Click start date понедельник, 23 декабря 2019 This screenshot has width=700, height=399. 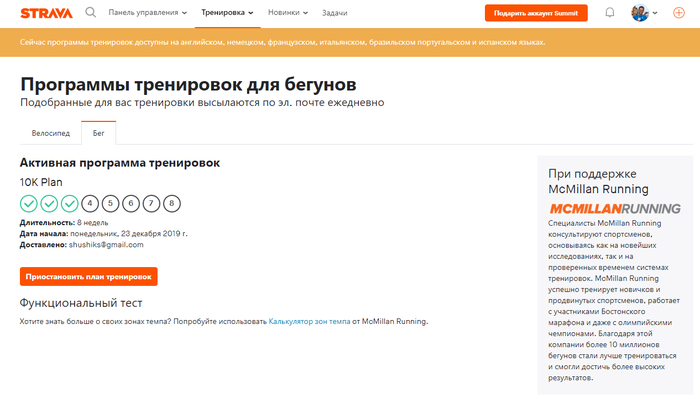(129, 233)
